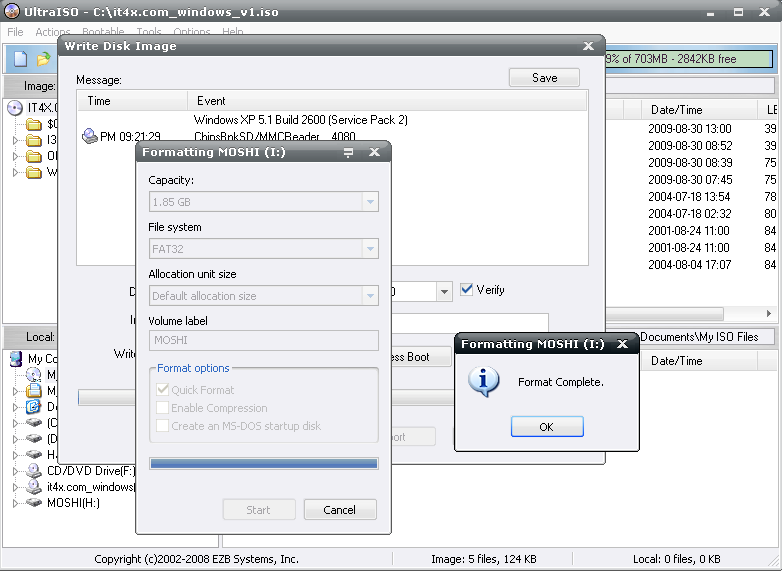
Task: Click the (C drive icon in local tree
Action: [33, 423]
